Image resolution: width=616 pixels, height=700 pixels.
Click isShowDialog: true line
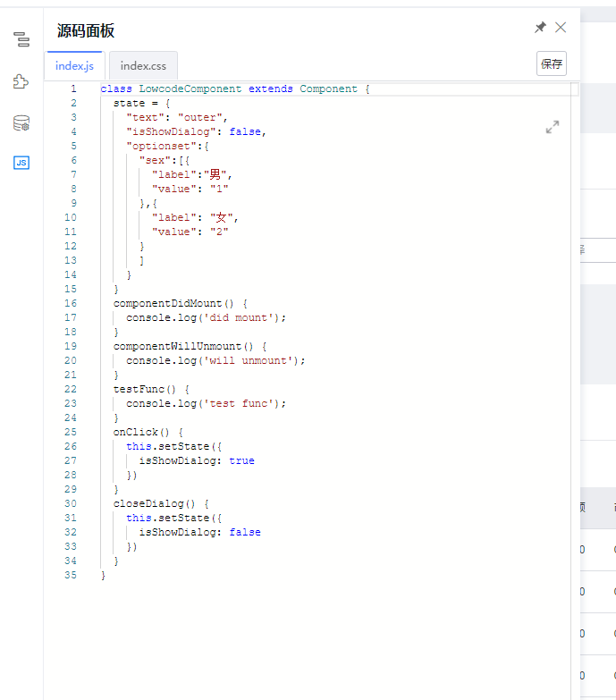197,460
